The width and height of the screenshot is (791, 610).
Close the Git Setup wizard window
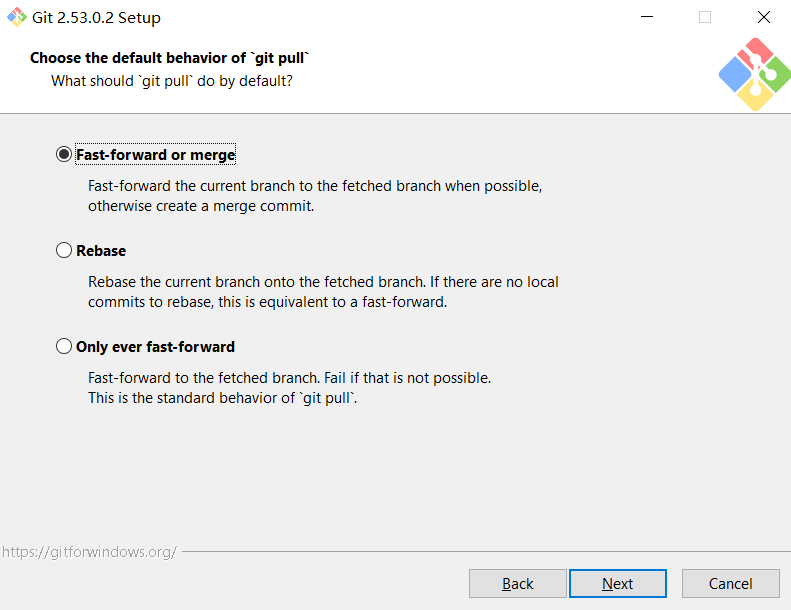(764, 17)
